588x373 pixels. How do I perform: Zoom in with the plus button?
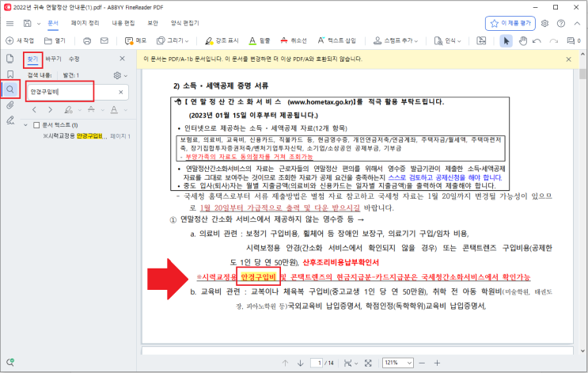click(437, 363)
